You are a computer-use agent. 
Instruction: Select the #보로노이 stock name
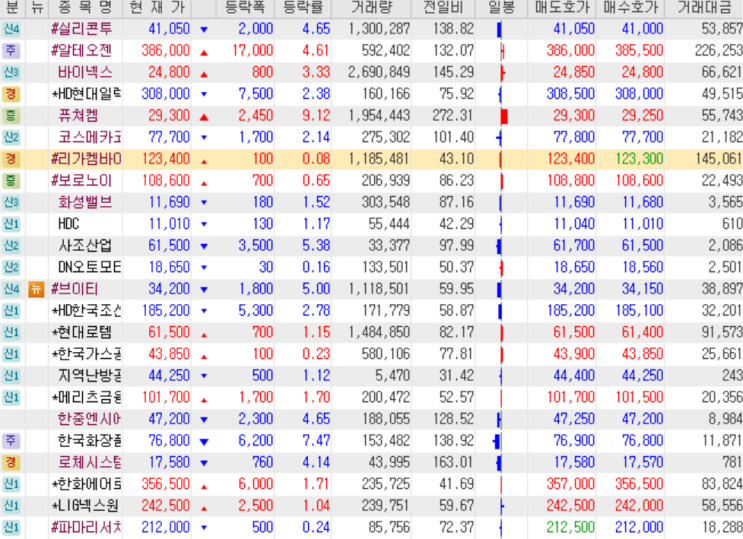coord(82,181)
